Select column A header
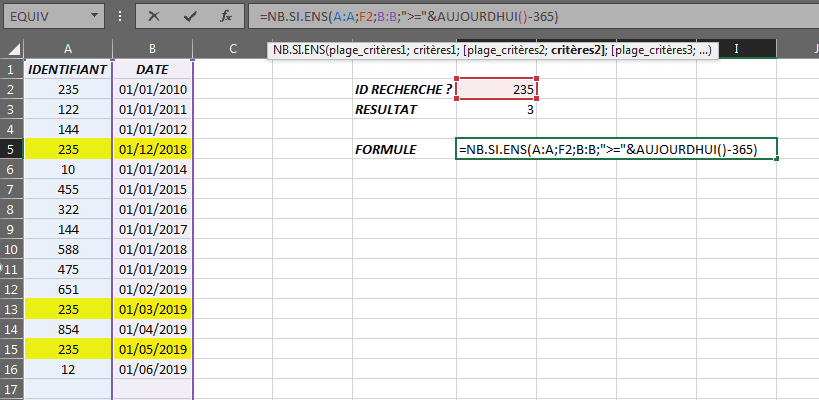This screenshot has height=400, width=819. point(68,49)
